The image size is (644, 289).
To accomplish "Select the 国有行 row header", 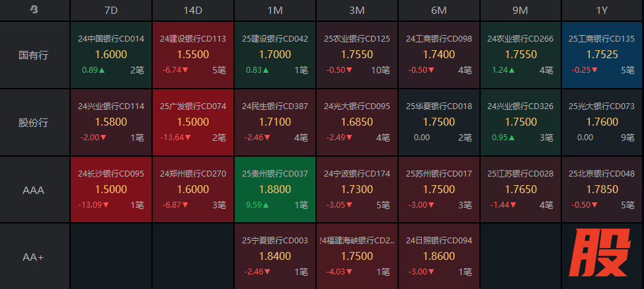I will [x=34, y=55].
